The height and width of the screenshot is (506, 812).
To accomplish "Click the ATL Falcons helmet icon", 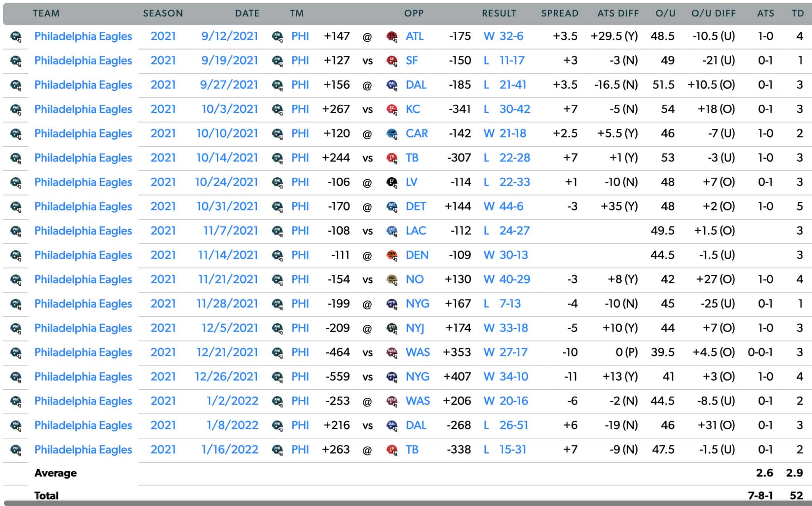I will point(392,36).
